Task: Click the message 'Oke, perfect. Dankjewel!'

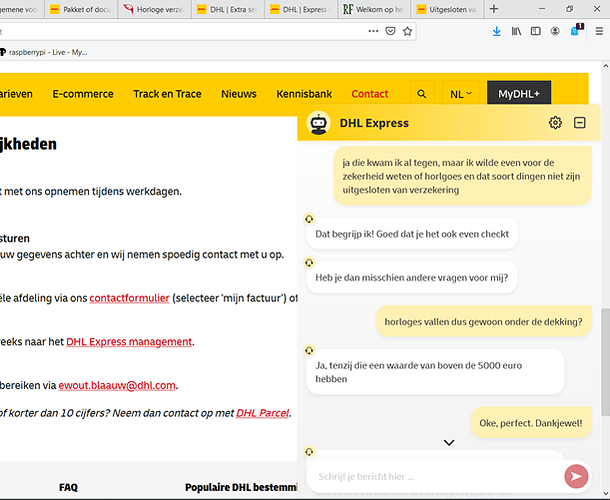Action: coord(531,423)
